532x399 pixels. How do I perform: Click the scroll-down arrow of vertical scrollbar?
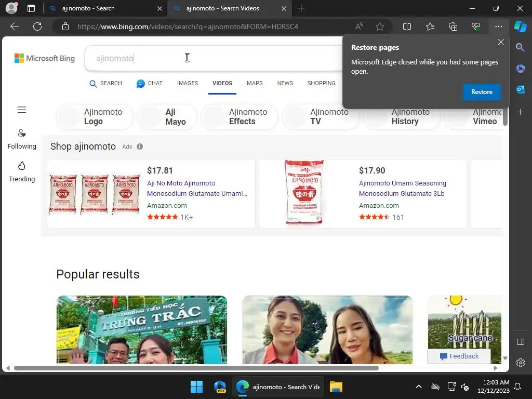[x=505, y=358]
